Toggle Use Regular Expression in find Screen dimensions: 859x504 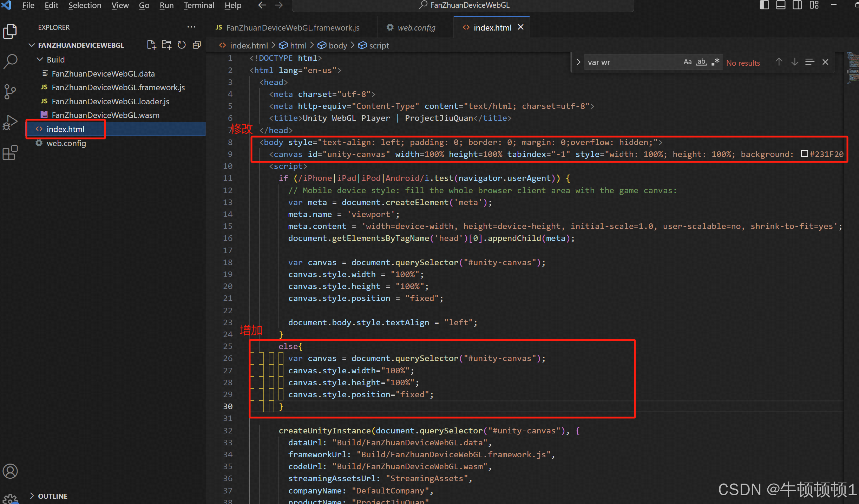click(x=715, y=62)
